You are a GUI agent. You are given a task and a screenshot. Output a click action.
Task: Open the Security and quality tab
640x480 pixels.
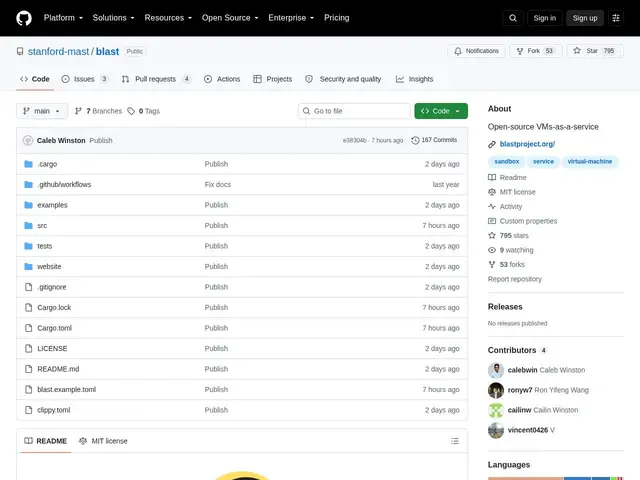[x=343, y=79]
